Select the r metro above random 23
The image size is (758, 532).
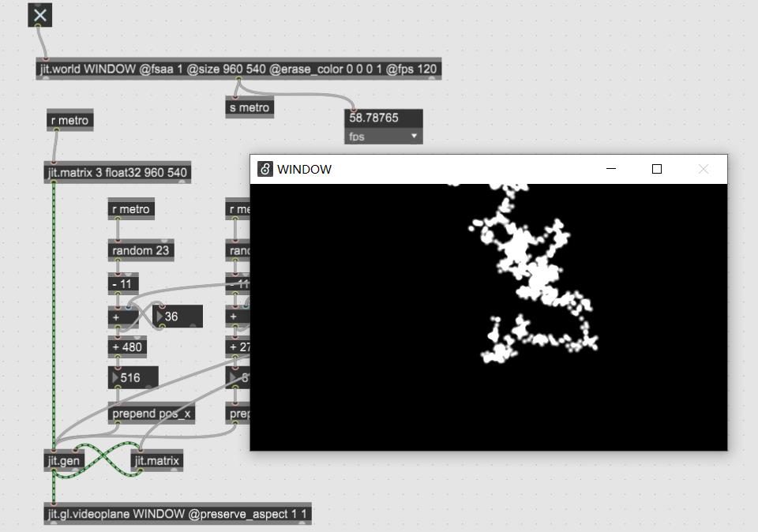[131, 209]
